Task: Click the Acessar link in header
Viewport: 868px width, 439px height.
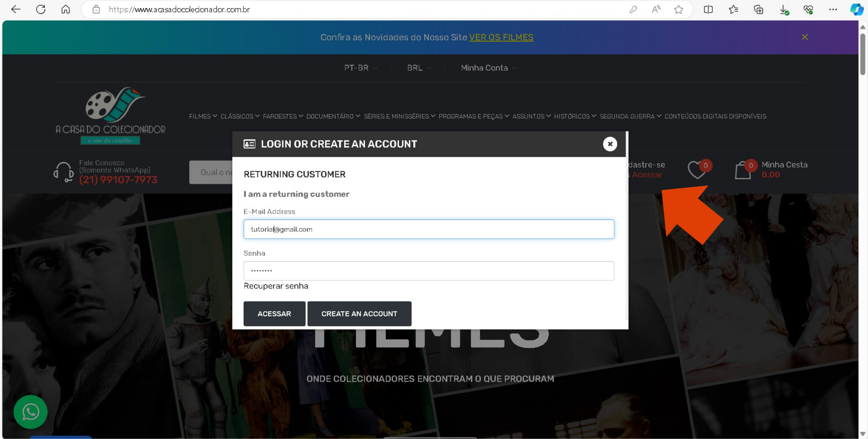Action: pos(647,175)
